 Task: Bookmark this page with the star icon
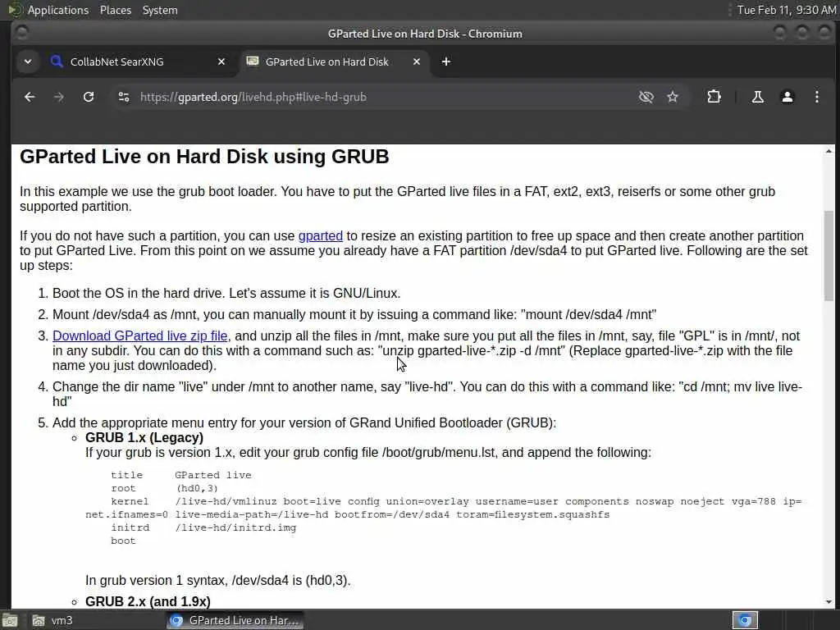[x=673, y=97]
